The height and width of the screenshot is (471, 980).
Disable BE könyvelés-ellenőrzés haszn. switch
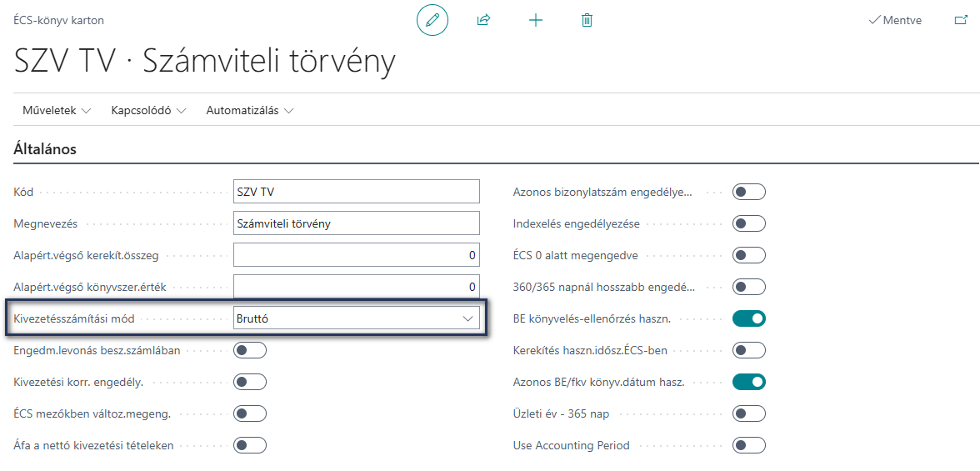(x=748, y=318)
